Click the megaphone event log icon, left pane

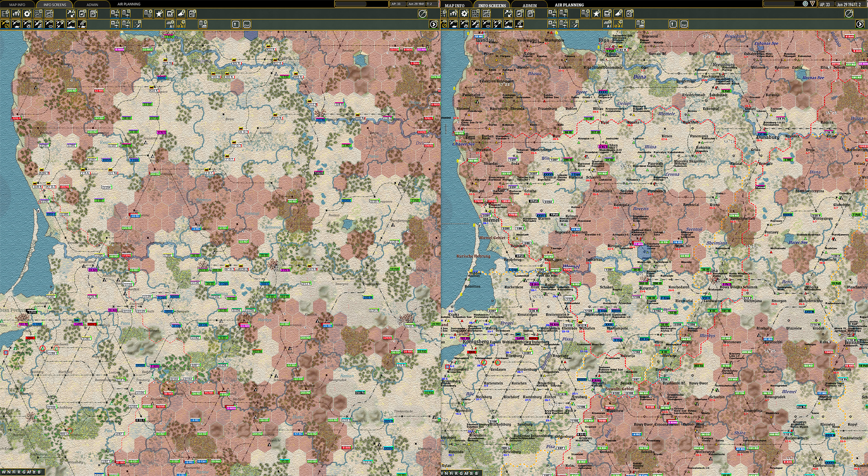(181, 14)
